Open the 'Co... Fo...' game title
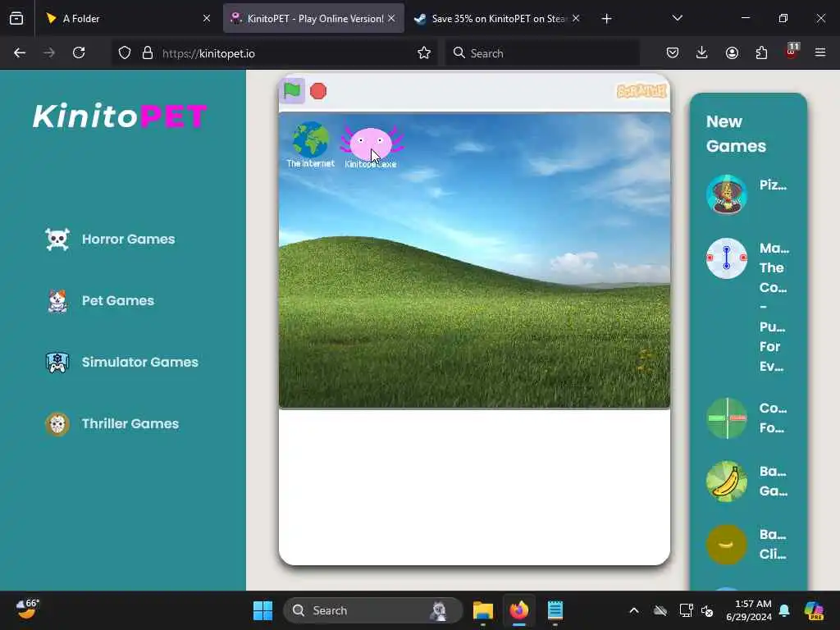 click(x=773, y=418)
